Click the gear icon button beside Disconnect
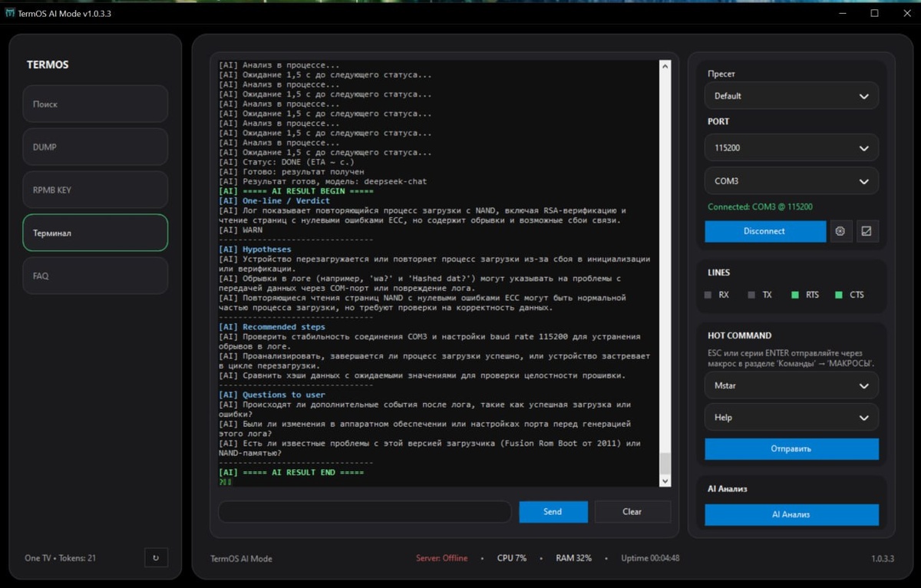 [840, 231]
